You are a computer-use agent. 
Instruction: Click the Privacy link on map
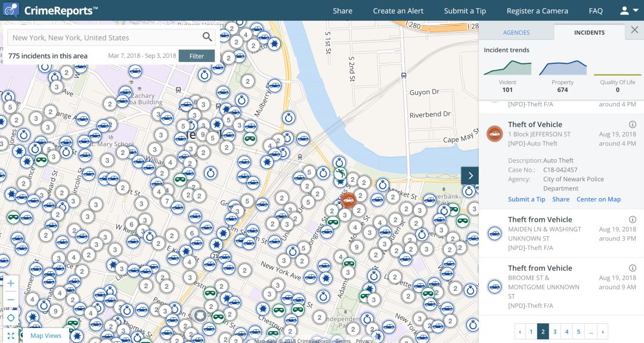[x=364, y=341]
